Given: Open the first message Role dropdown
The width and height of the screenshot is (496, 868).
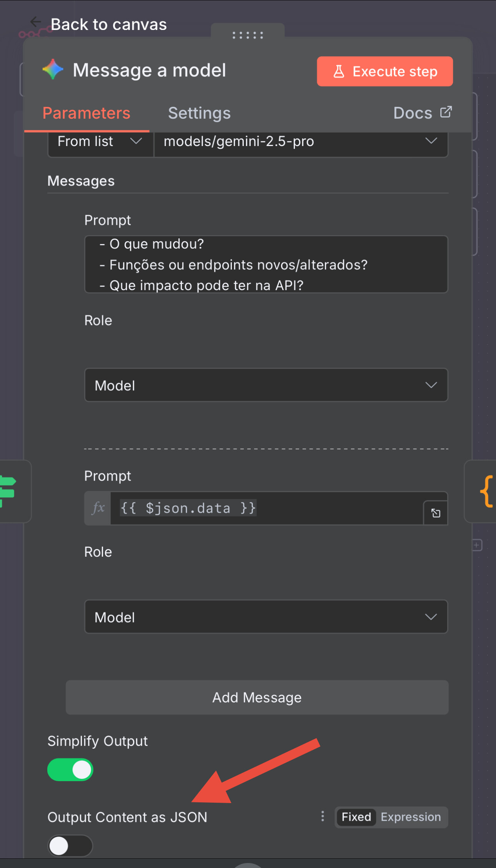Looking at the screenshot, I should coord(266,385).
